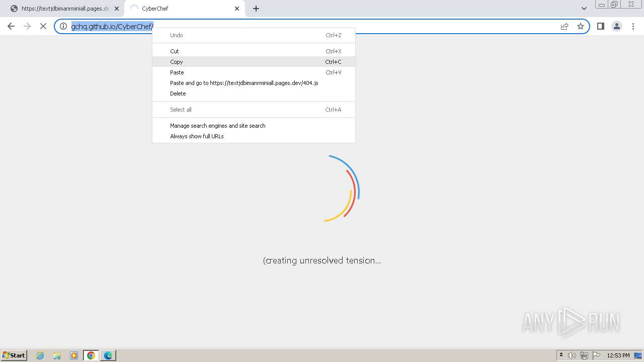Bookmark this tab with the star icon
644x362 pixels.
pos(581,26)
